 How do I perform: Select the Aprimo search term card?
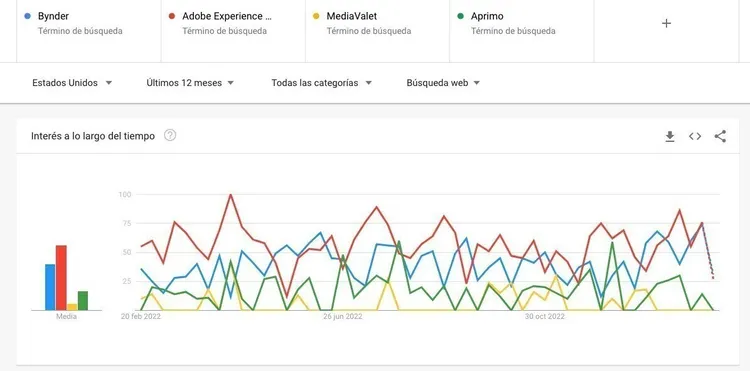tap(522, 31)
